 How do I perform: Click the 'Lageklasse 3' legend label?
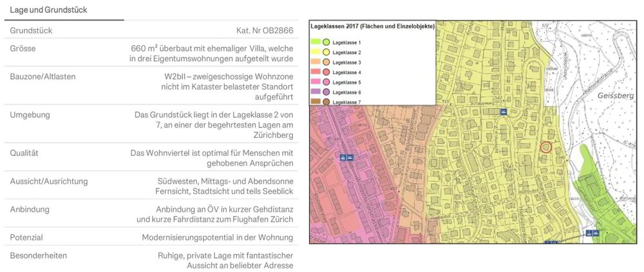pyautogui.click(x=346, y=63)
